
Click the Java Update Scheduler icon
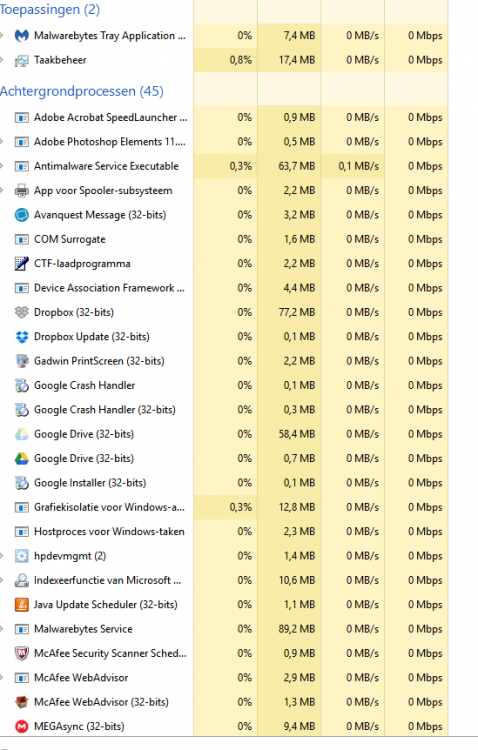[x=22, y=605]
